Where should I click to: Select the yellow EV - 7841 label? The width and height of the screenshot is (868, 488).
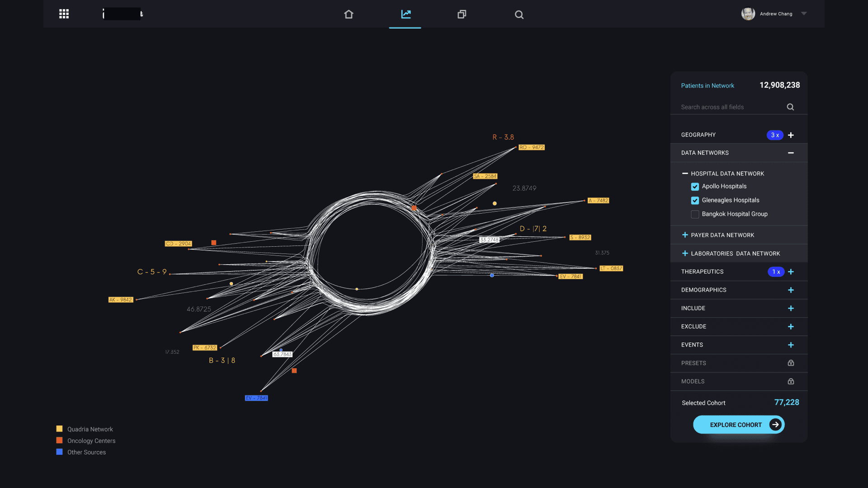[571, 277]
